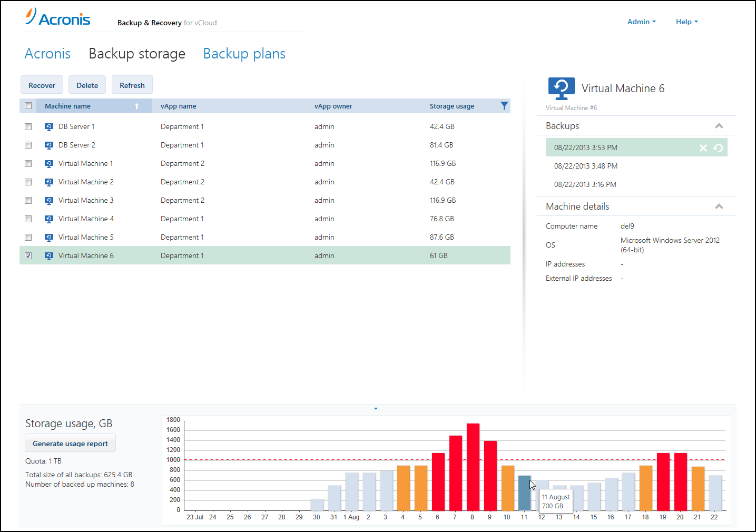Click the DB Server 1 machine icon
The height and width of the screenshot is (532, 756).
point(49,126)
